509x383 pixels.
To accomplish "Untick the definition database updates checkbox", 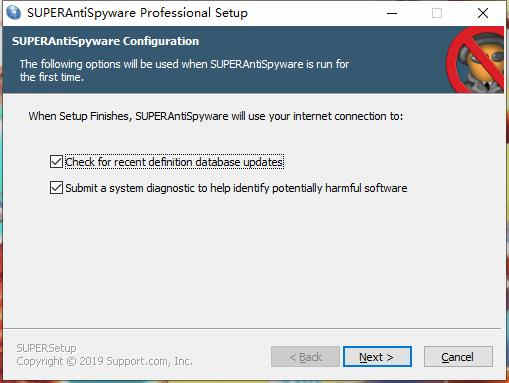I will point(56,162).
